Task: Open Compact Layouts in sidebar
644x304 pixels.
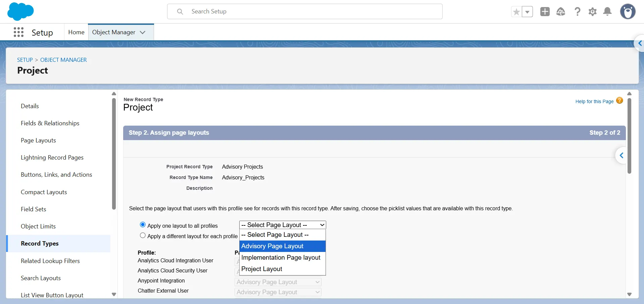Action: point(44,192)
